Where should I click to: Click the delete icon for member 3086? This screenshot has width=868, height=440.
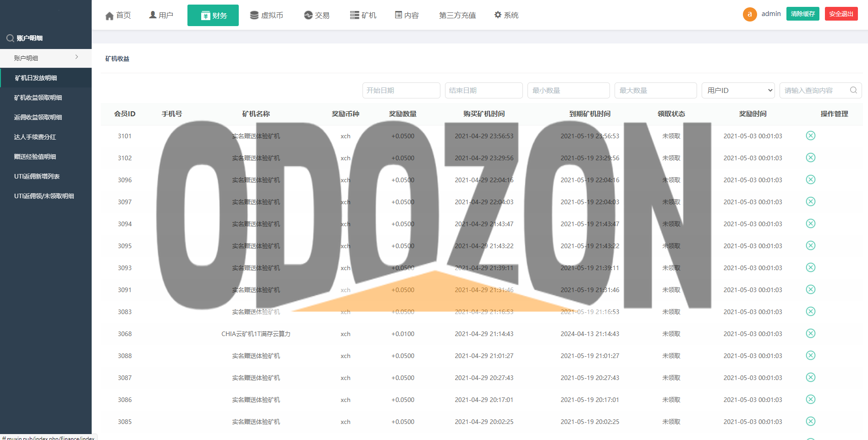[x=810, y=399]
